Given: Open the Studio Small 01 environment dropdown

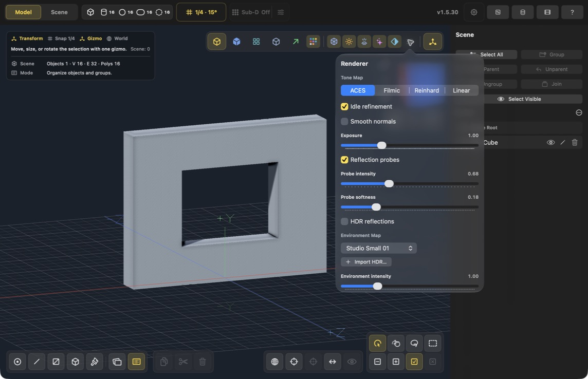Looking at the screenshot, I should (379, 248).
